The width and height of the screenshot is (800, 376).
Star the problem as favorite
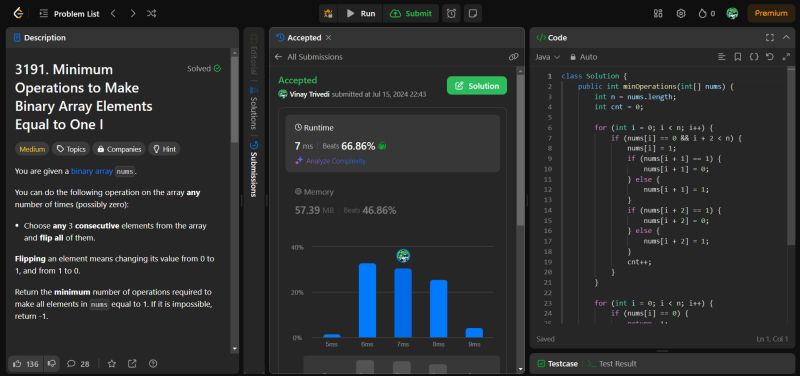click(x=112, y=364)
